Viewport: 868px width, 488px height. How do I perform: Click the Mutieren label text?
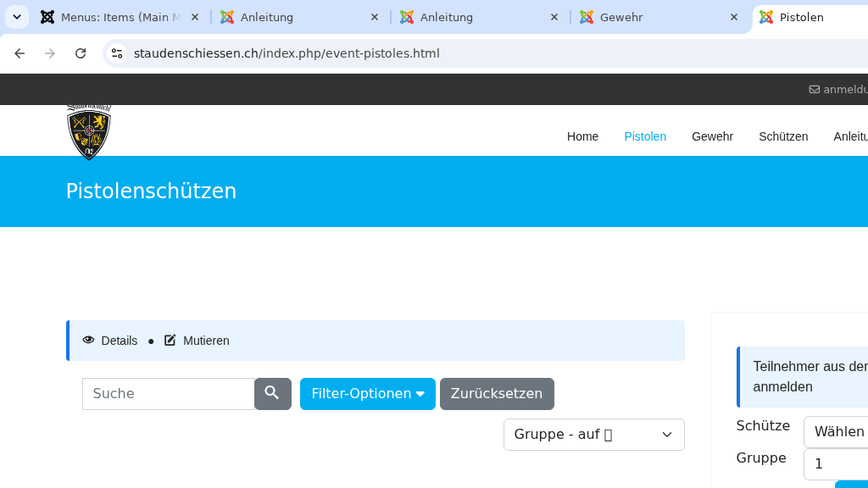206,341
